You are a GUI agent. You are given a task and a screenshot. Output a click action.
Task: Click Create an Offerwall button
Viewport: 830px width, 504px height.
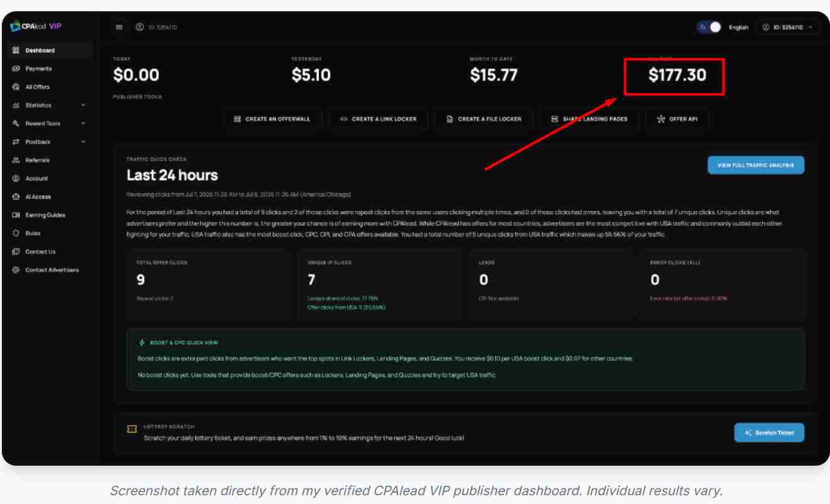272,119
